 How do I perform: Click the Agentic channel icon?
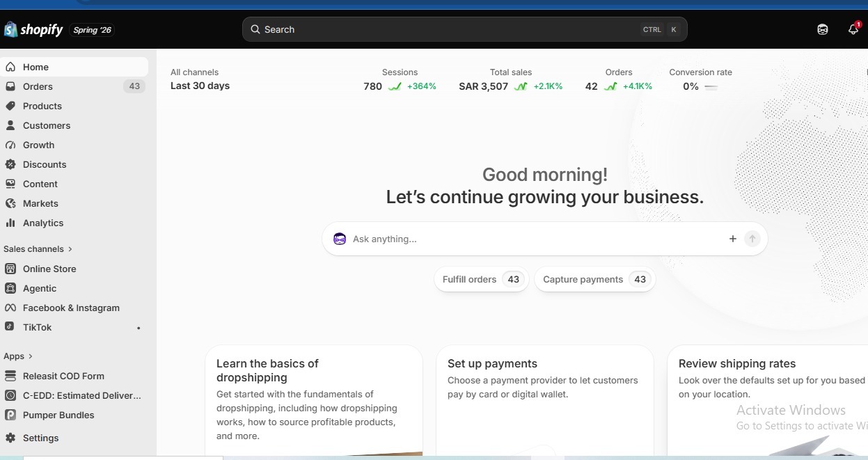point(10,288)
